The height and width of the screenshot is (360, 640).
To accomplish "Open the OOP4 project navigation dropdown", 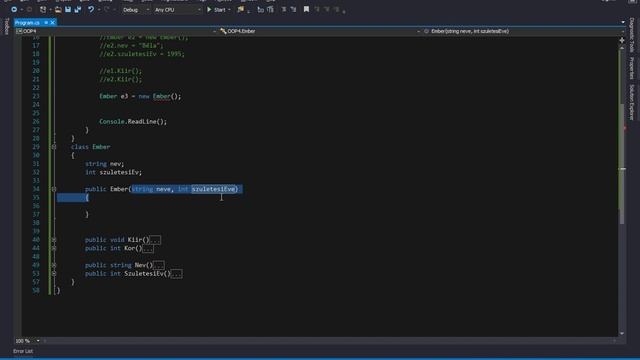I will 116,31.
